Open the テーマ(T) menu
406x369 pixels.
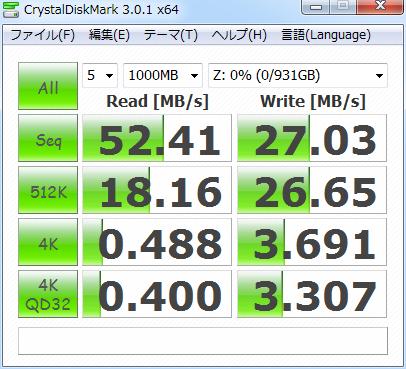pyautogui.click(x=171, y=35)
